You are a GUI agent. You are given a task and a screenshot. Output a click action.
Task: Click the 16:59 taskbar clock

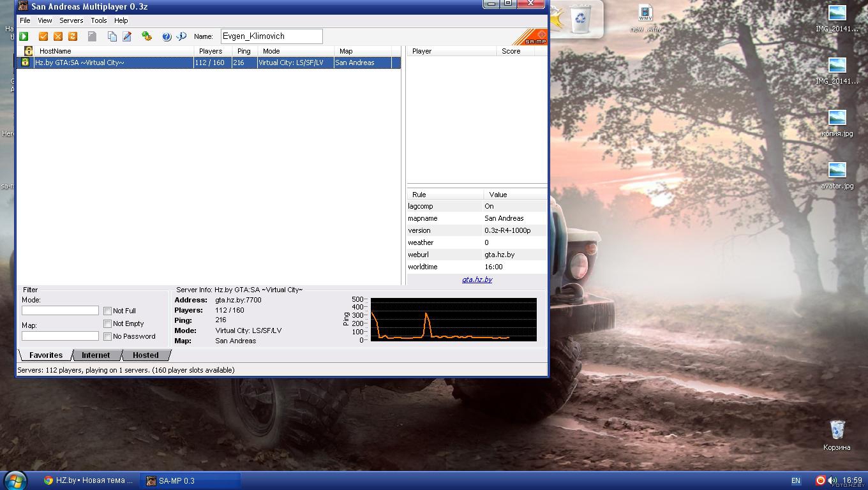pyautogui.click(x=853, y=480)
